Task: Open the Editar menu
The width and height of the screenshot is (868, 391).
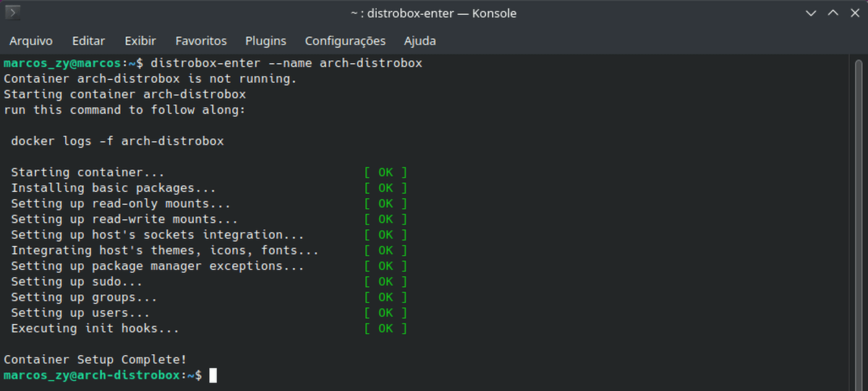Action: tap(88, 41)
